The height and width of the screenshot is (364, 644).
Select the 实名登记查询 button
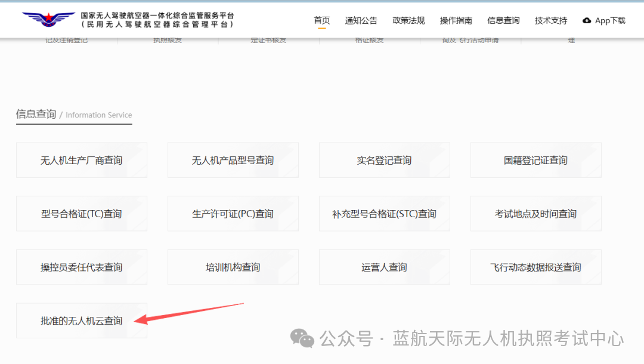(x=385, y=160)
